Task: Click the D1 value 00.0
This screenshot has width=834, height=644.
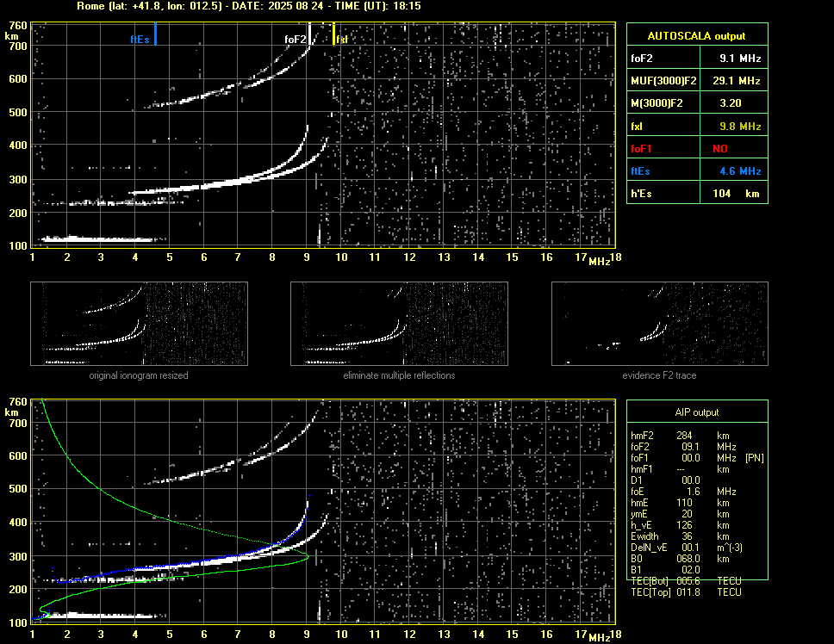Action: coord(691,480)
